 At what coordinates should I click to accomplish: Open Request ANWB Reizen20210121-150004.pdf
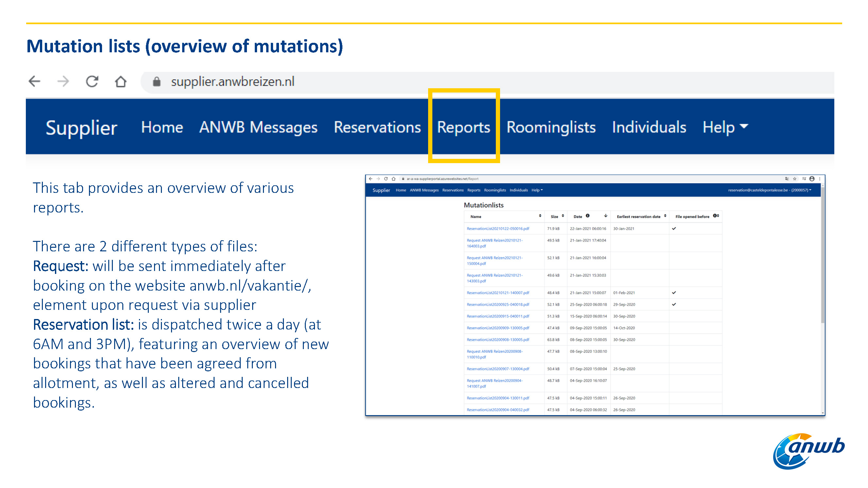pos(494,261)
